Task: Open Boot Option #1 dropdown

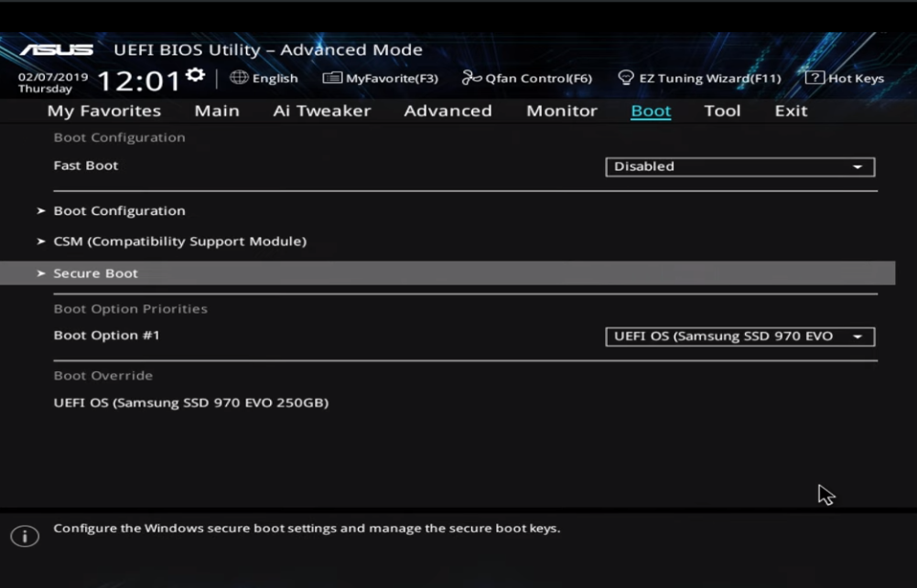Action: point(739,337)
